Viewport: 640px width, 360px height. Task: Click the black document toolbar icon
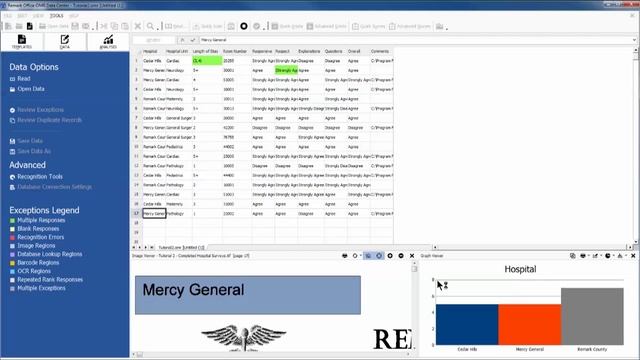point(29,26)
